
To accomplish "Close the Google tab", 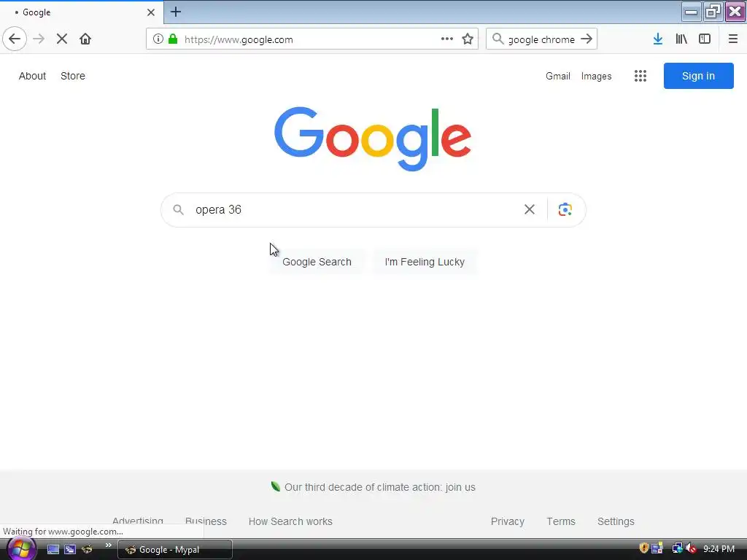I will 150,12.
